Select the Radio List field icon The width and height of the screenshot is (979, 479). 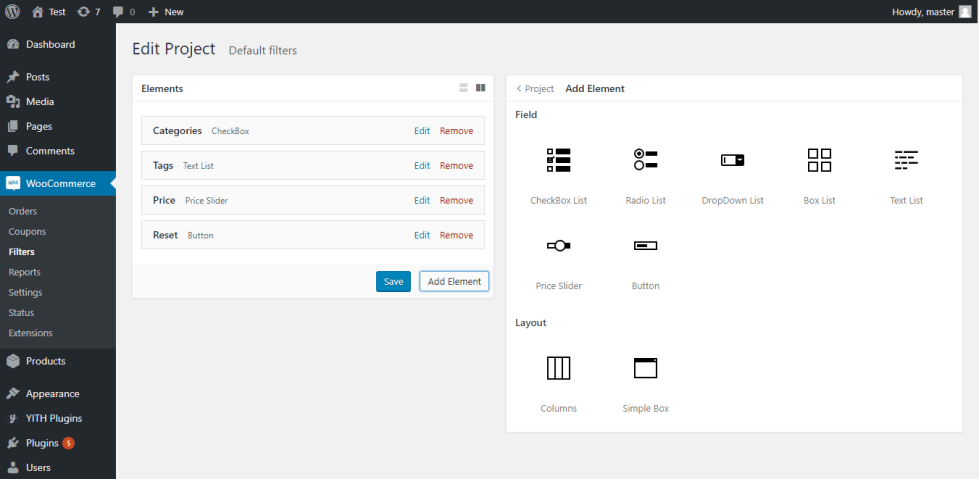645,160
